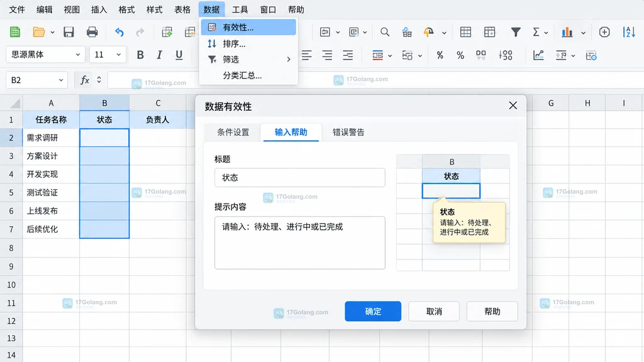Click the line chart trend icon
Viewport: 644px width, 362px height.
[x=538, y=55]
